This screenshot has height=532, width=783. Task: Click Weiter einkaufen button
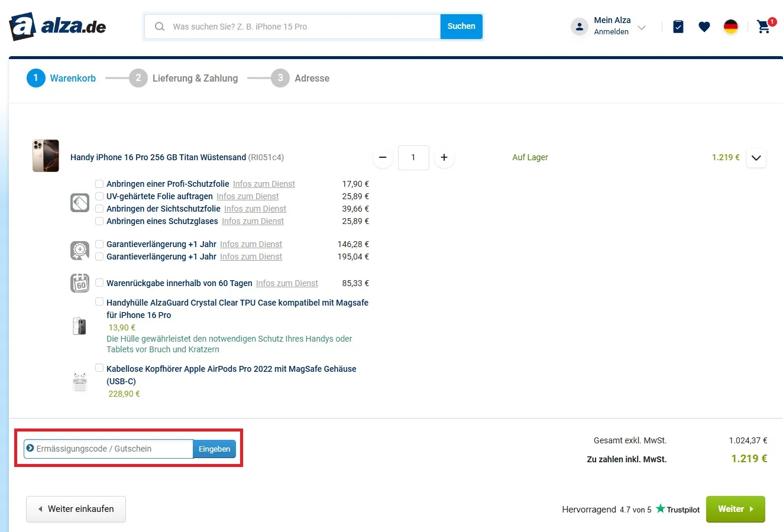click(76, 509)
